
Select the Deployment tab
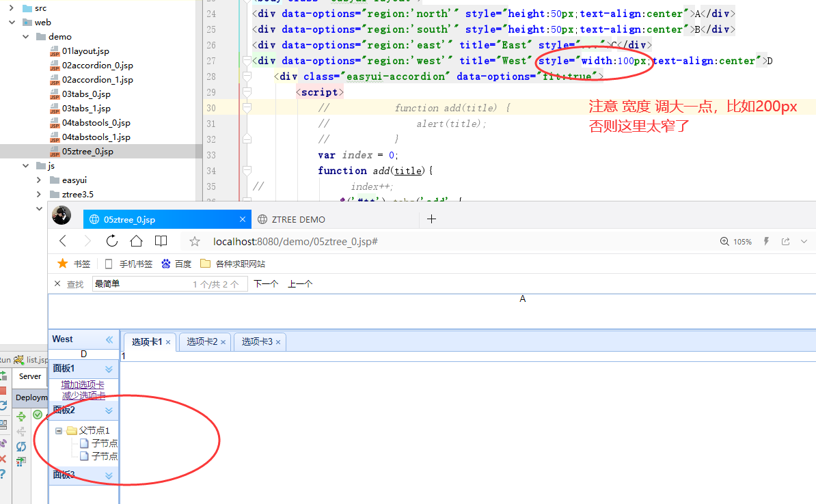(x=31, y=397)
